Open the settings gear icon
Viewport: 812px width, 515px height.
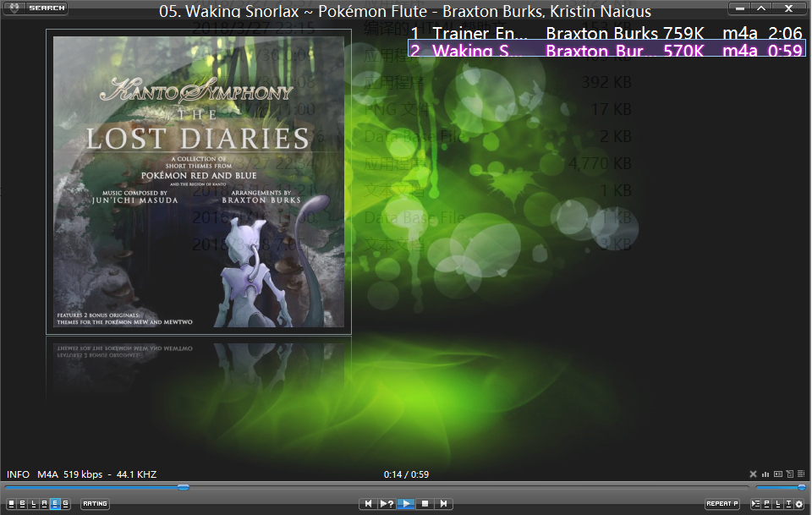[x=799, y=504]
